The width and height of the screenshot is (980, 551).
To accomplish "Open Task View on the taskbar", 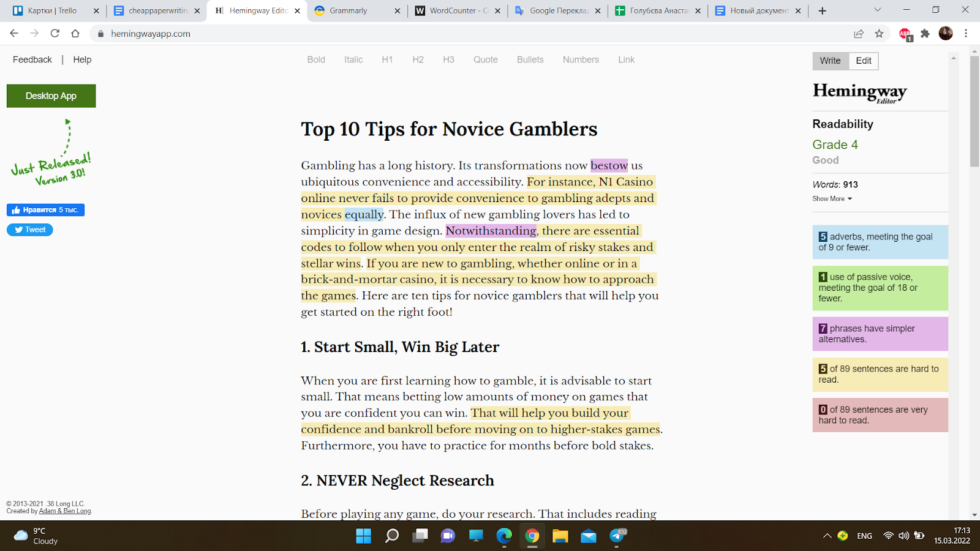I will [x=420, y=536].
